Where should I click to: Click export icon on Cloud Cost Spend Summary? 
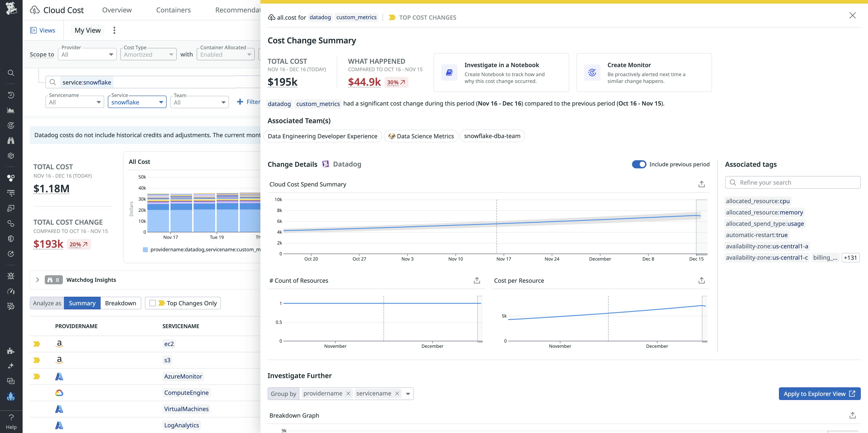(x=702, y=184)
